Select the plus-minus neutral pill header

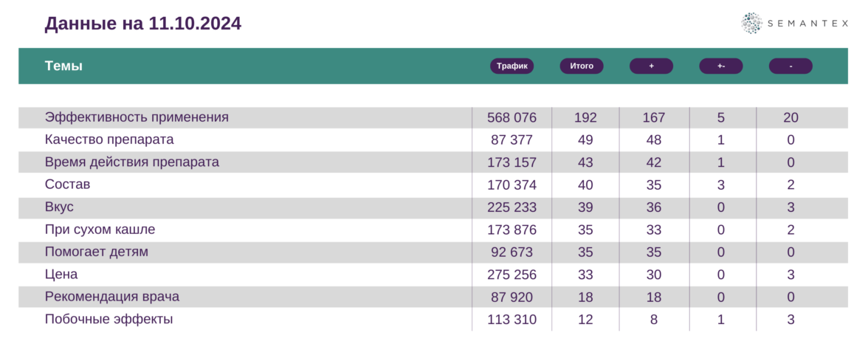pos(720,66)
